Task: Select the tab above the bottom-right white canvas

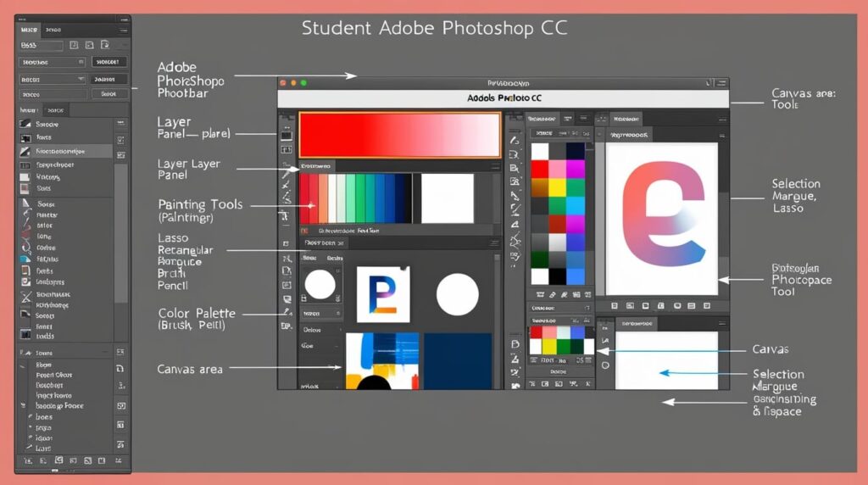Action: 637,323
